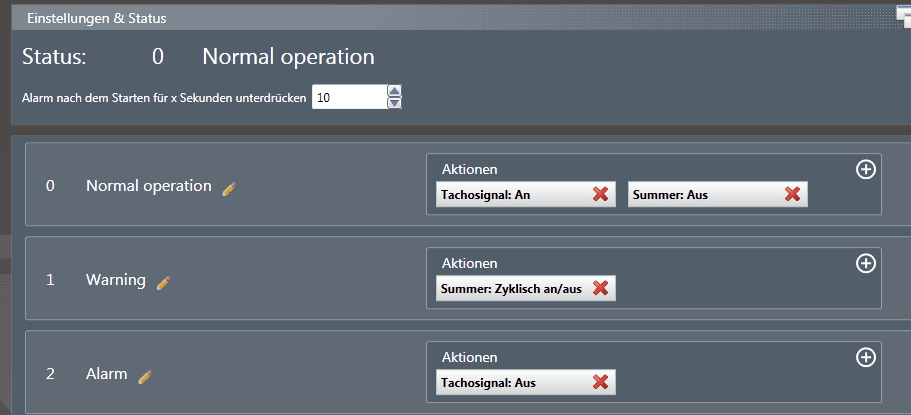Add an action to the Warning status

pos(866,264)
